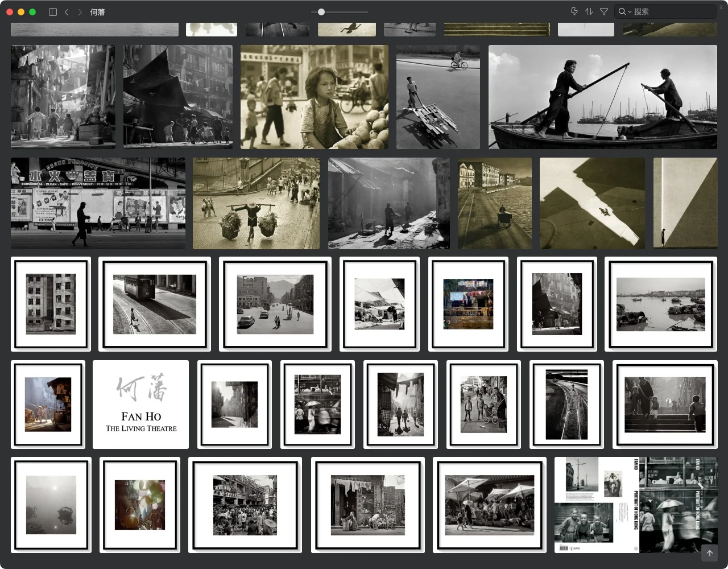The width and height of the screenshot is (728, 569).
Task: Open the Portrait of Hong Kong book spread
Action: 636,505
